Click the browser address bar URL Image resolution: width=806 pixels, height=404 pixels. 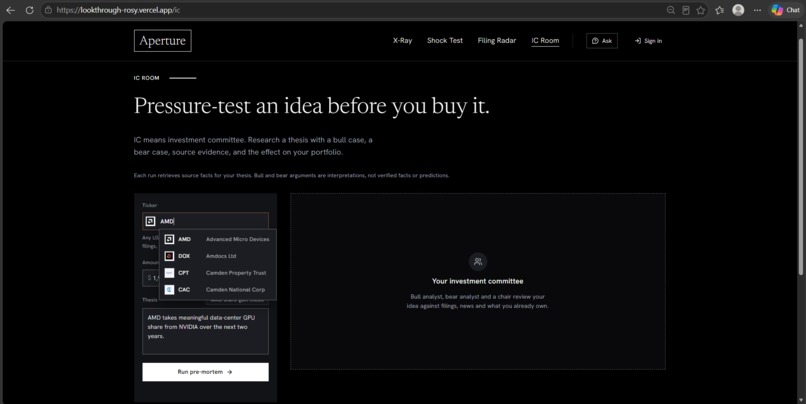point(118,10)
